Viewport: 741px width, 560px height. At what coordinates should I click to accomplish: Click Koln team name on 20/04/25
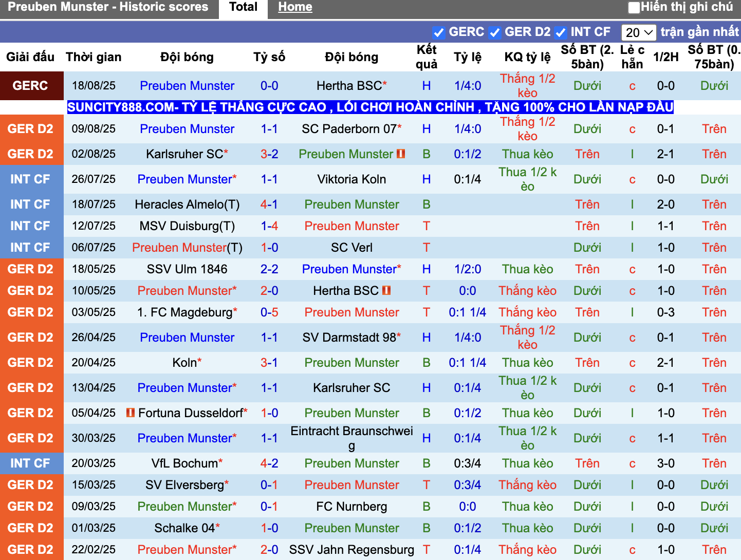(x=185, y=363)
